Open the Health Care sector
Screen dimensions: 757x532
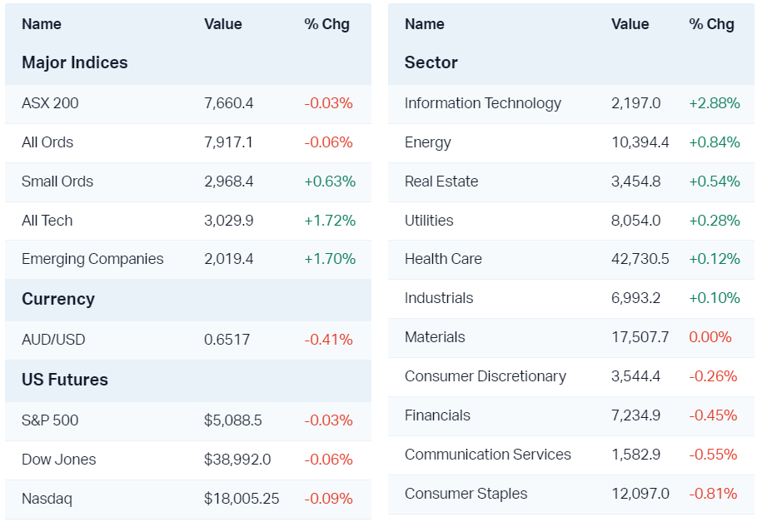[443, 259]
